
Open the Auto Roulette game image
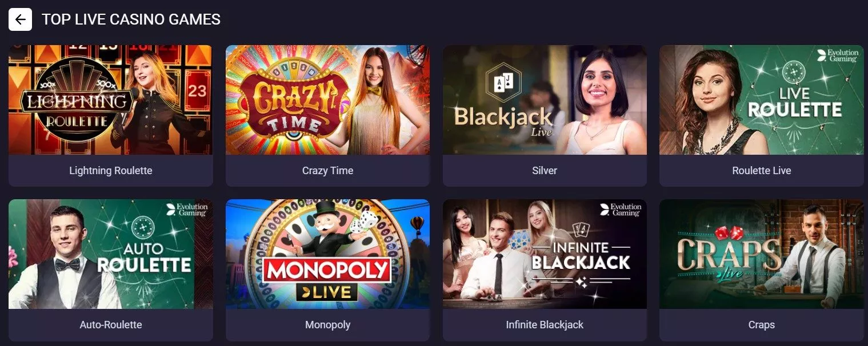(110, 254)
